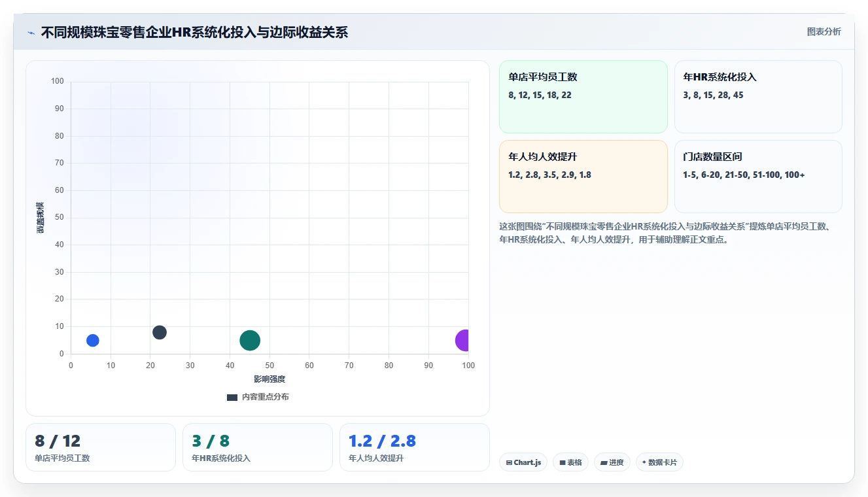Click the 表格 tag
Image resolution: width=868 pixels, height=497 pixels.
tap(570, 462)
